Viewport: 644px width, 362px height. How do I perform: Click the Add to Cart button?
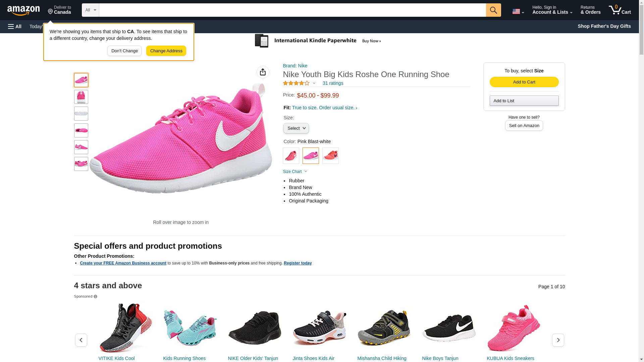[524, 82]
